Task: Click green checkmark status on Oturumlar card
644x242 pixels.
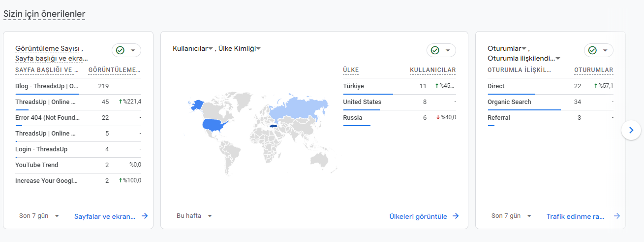Action: click(592, 50)
